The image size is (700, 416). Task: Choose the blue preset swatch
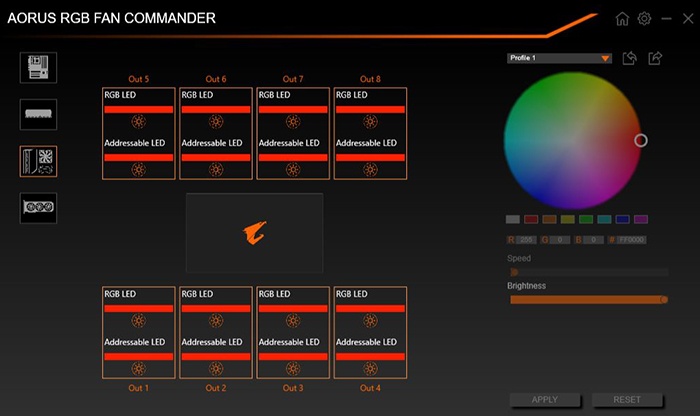(x=622, y=219)
